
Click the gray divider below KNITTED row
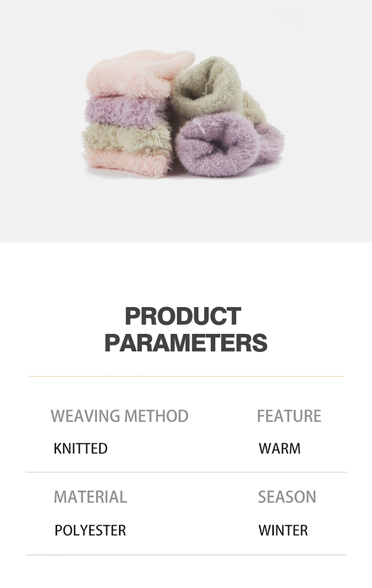coord(186,472)
